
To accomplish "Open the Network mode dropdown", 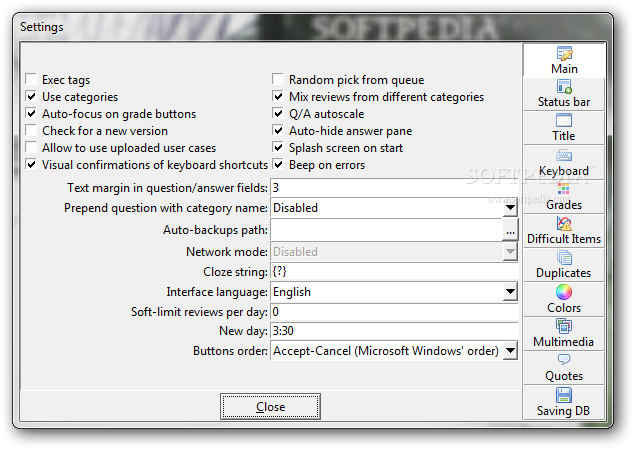I will click(510, 252).
